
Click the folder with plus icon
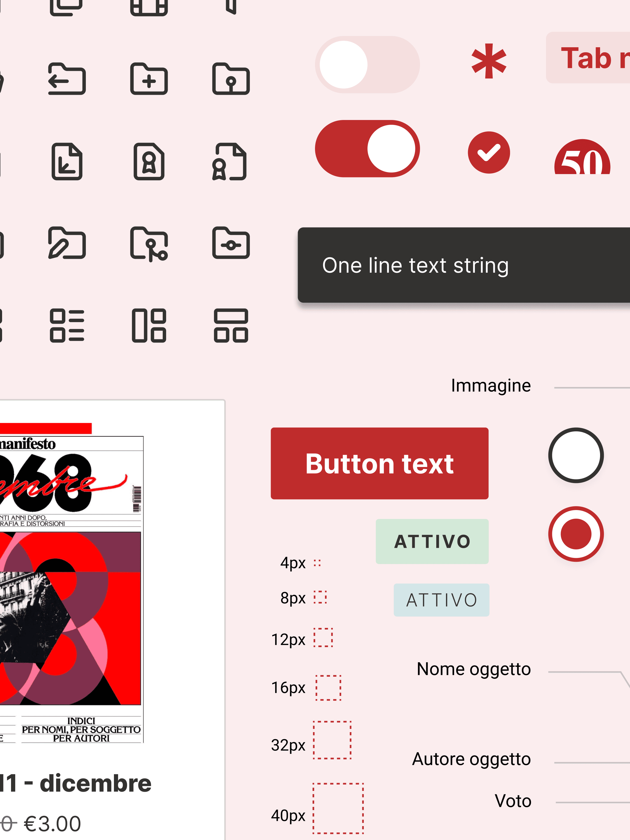[149, 79]
